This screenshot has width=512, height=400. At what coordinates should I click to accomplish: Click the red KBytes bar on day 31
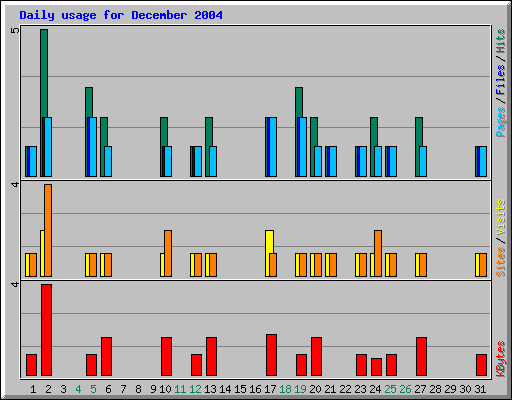[x=481, y=365]
